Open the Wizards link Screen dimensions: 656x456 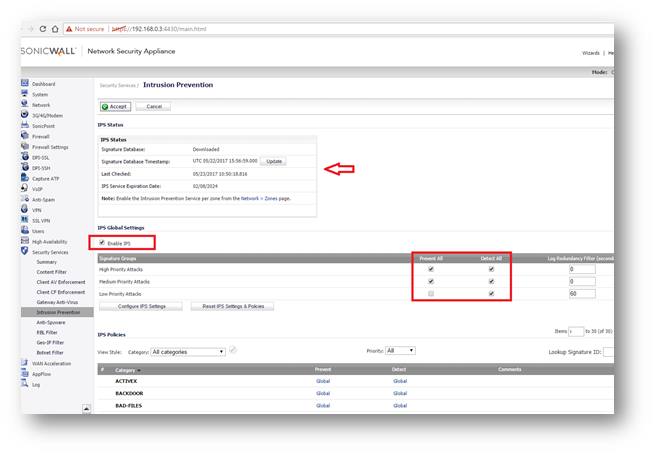(591, 53)
